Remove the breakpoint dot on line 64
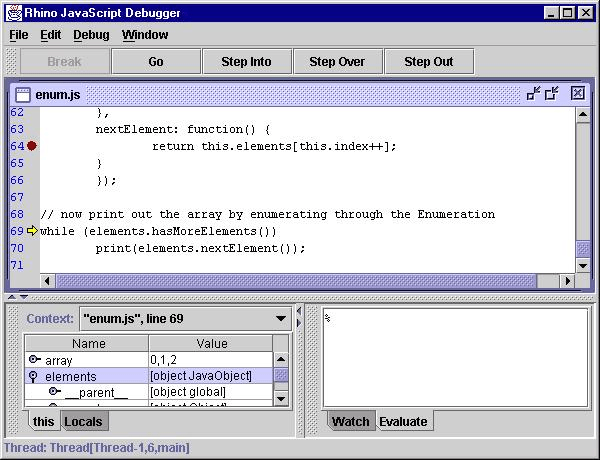The width and height of the screenshot is (600, 460). click(31, 146)
